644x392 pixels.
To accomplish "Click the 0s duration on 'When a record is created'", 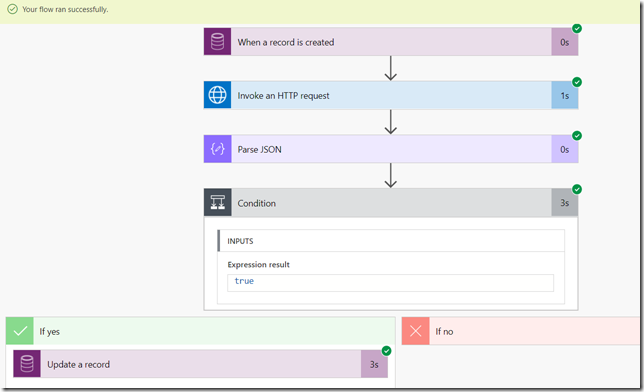I will [565, 42].
